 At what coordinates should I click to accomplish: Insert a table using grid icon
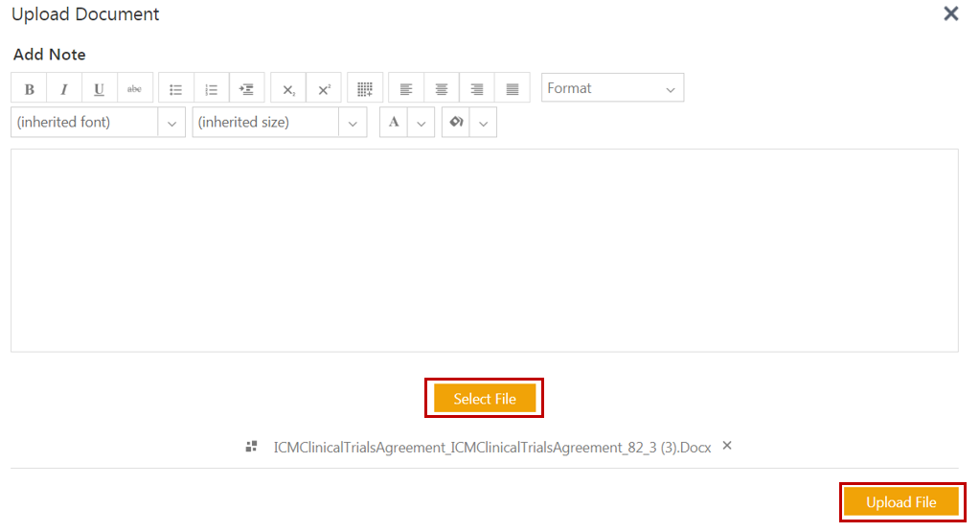(365, 89)
